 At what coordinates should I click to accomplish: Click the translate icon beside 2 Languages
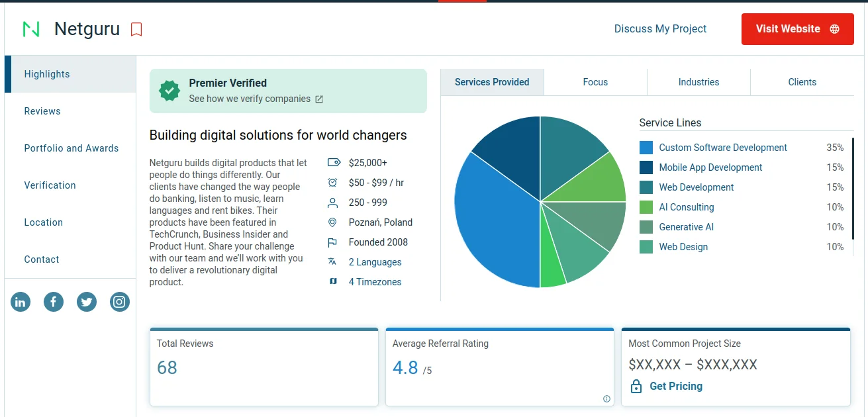332,262
